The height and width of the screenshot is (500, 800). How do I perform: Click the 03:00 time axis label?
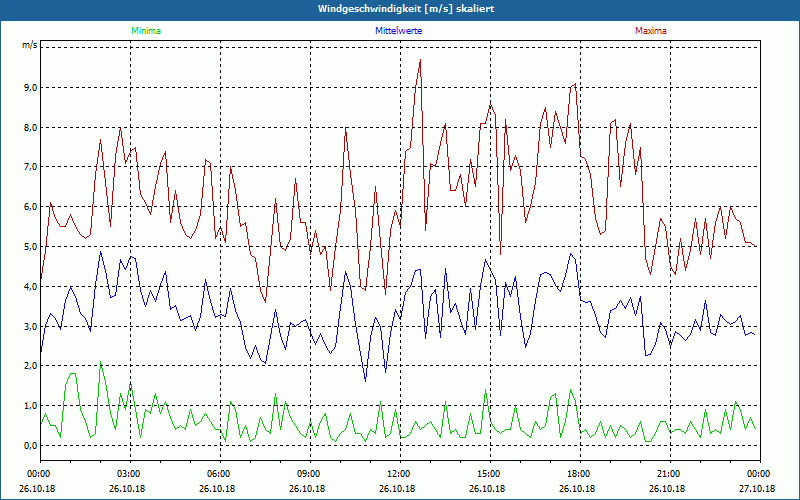coord(127,474)
